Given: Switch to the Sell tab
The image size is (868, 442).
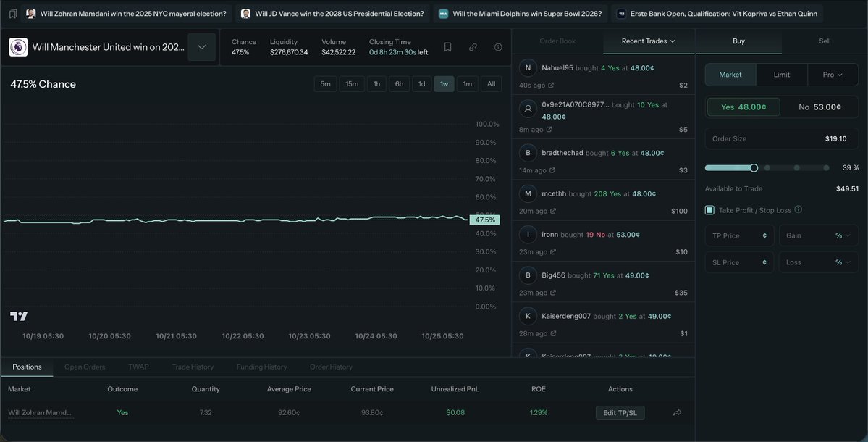Looking at the screenshot, I should pyautogui.click(x=825, y=41).
